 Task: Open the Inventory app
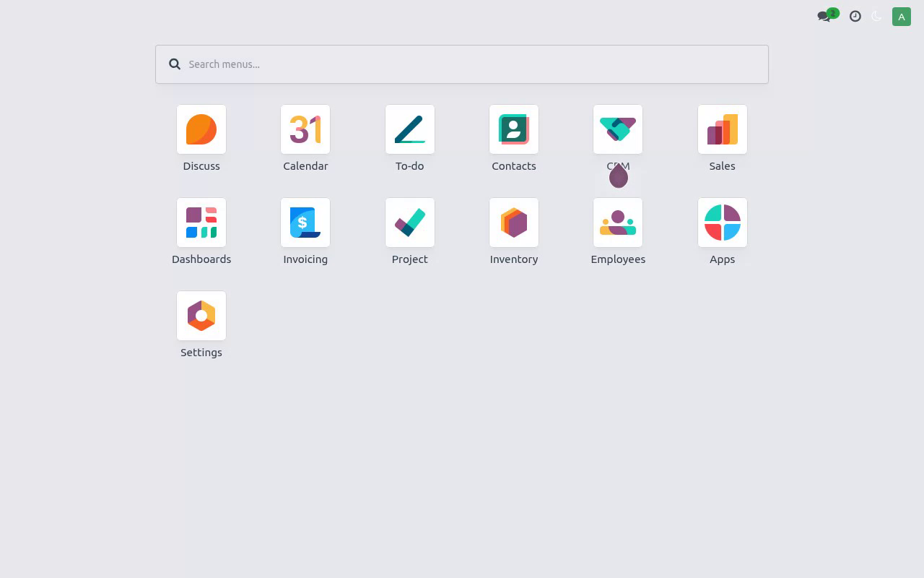click(x=514, y=223)
